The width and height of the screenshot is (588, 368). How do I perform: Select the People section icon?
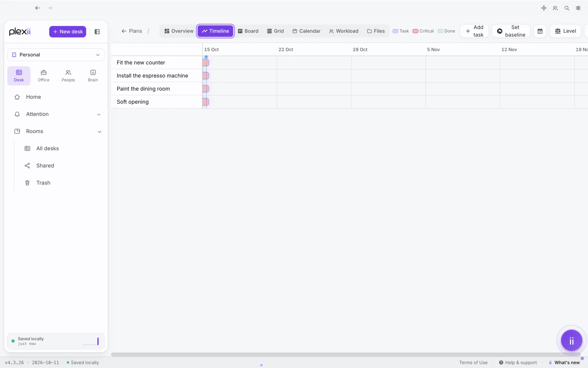tap(68, 76)
